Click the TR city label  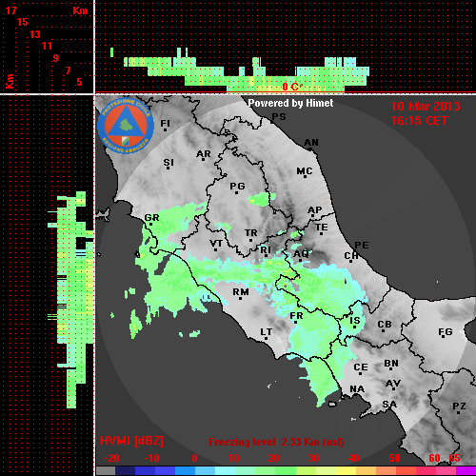pyautogui.click(x=251, y=233)
